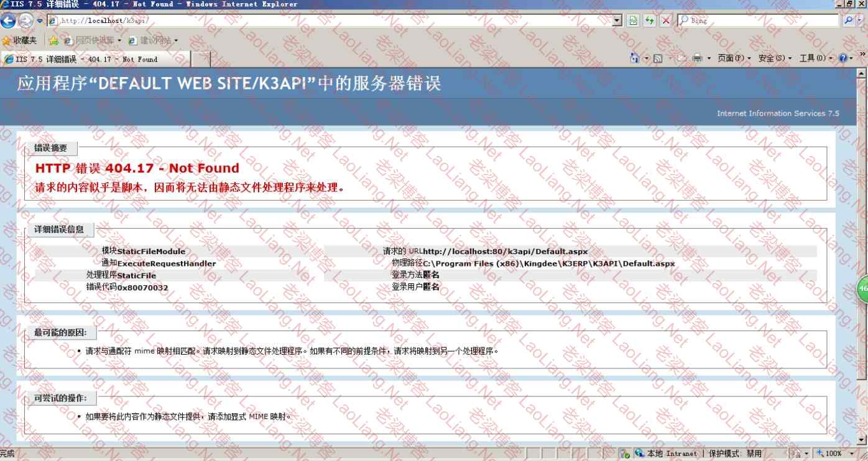Image resolution: width=868 pixels, height=461 pixels.
Task: Expand the Home button dropdown arrow
Action: click(x=646, y=58)
